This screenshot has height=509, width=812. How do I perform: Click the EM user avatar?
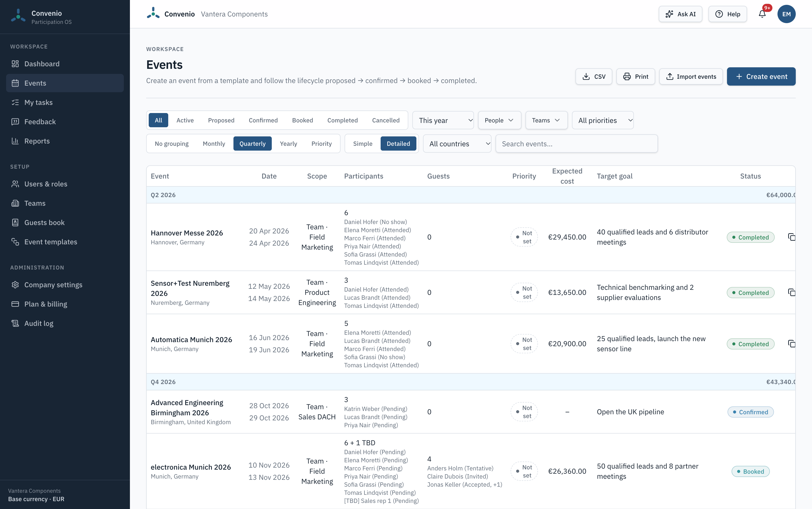click(x=786, y=14)
